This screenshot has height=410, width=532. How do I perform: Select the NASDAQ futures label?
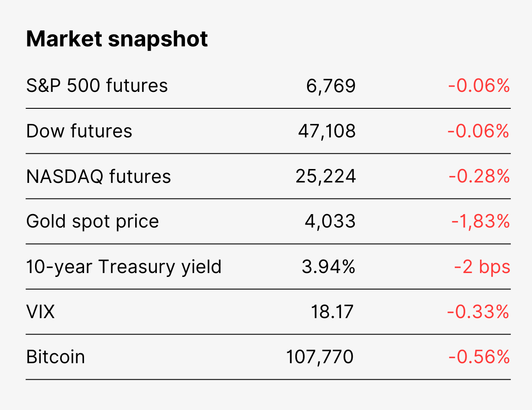point(99,176)
